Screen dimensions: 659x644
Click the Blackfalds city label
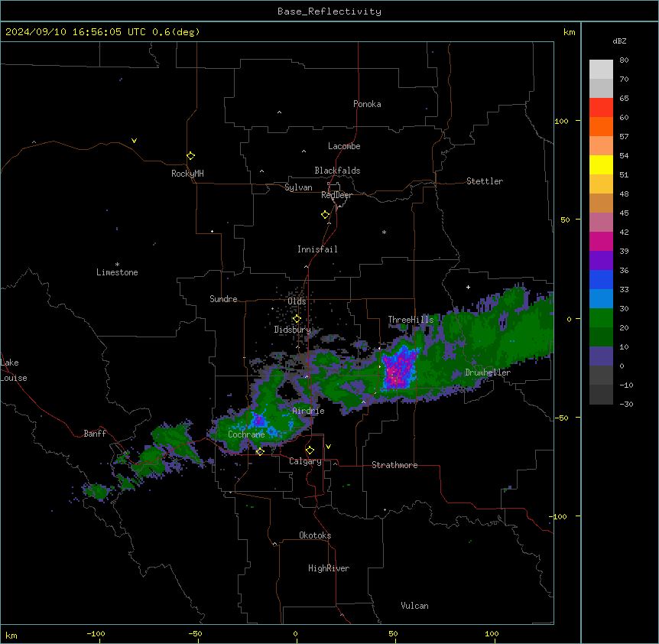pos(337,171)
